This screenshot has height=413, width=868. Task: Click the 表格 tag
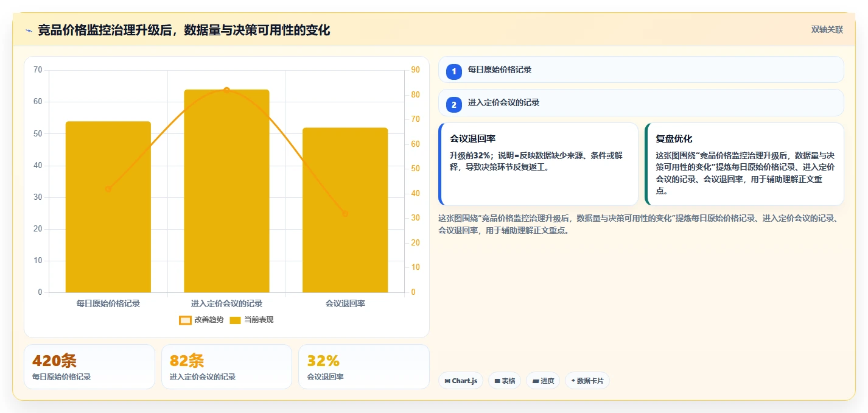click(x=505, y=381)
